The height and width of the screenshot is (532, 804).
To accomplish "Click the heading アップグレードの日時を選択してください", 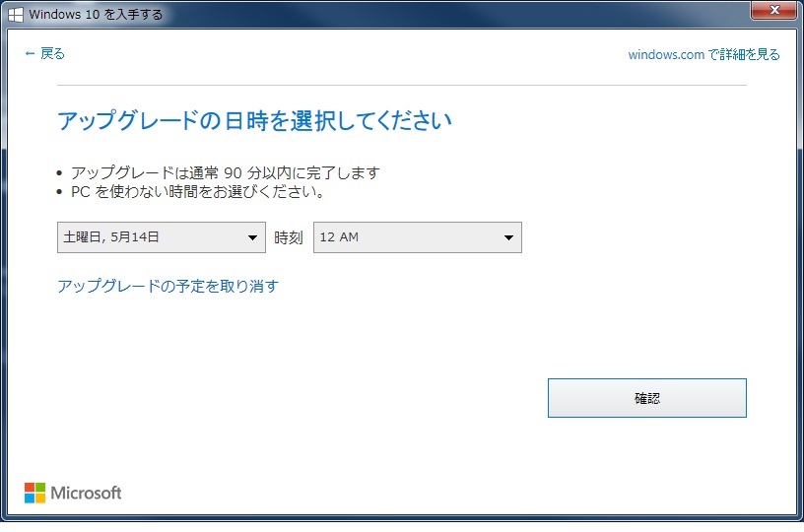I will point(254,120).
